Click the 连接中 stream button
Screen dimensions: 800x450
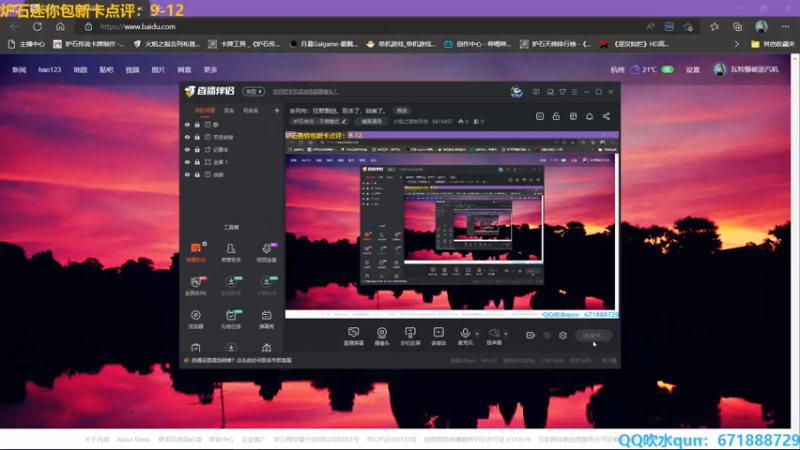[x=593, y=335]
